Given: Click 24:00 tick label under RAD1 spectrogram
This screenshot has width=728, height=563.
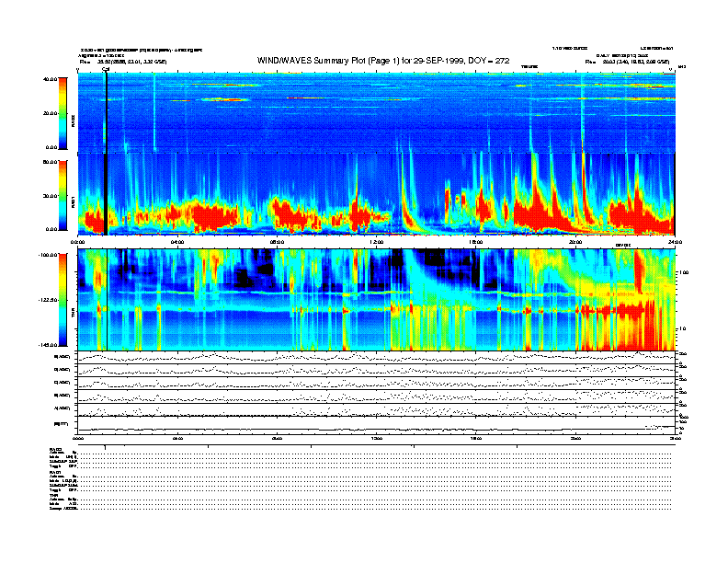Looking at the screenshot, I should point(675,242).
